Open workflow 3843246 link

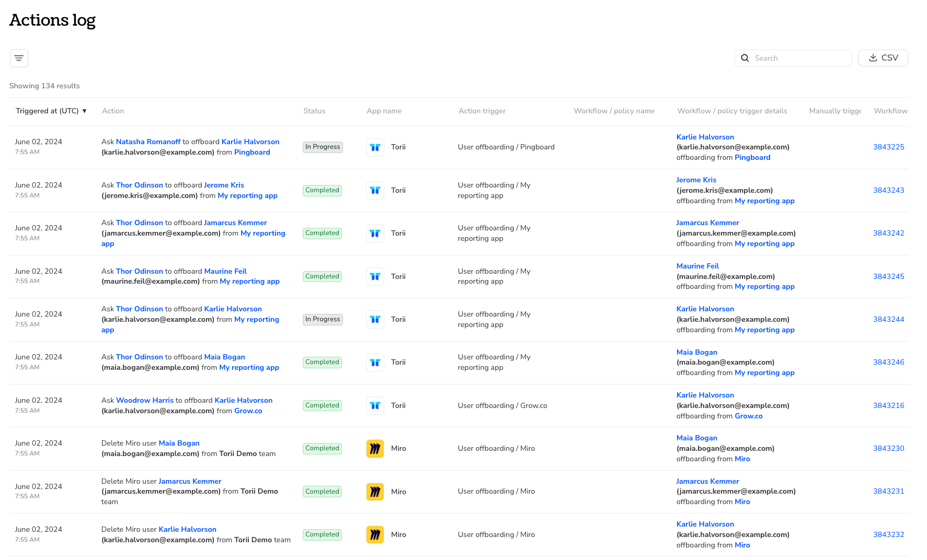coord(888,362)
